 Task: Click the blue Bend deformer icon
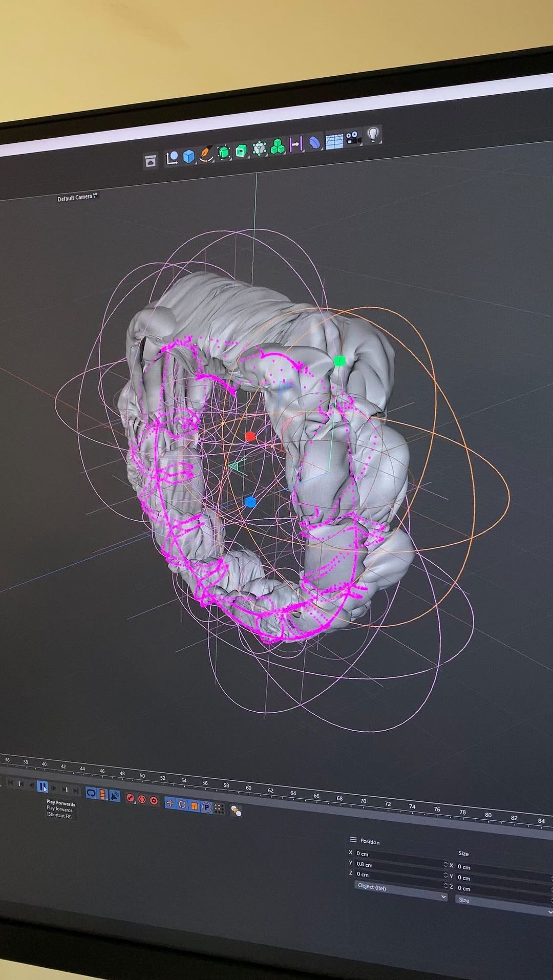(x=315, y=142)
